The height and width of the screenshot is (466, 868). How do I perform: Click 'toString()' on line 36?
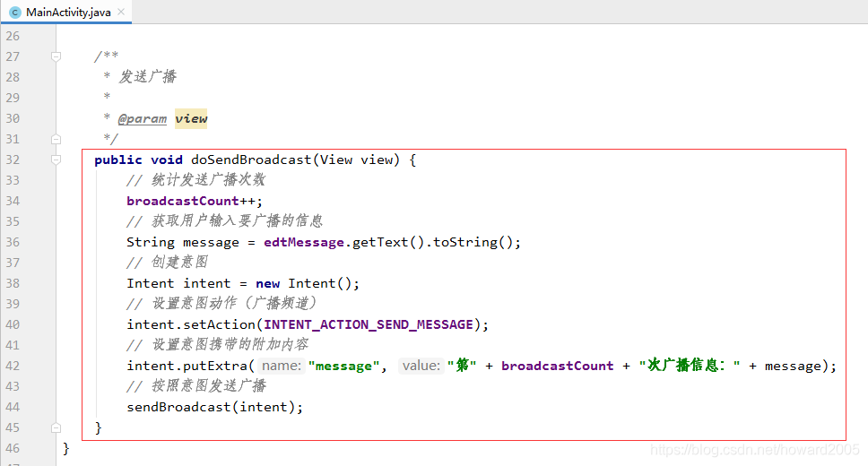point(473,242)
